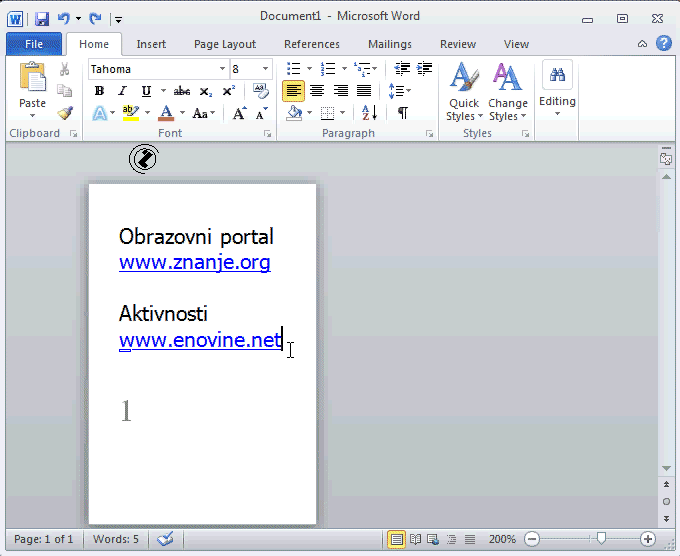Image resolution: width=680 pixels, height=556 pixels.
Task: Click the proofing errors status bar icon
Action: [x=166, y=539]
